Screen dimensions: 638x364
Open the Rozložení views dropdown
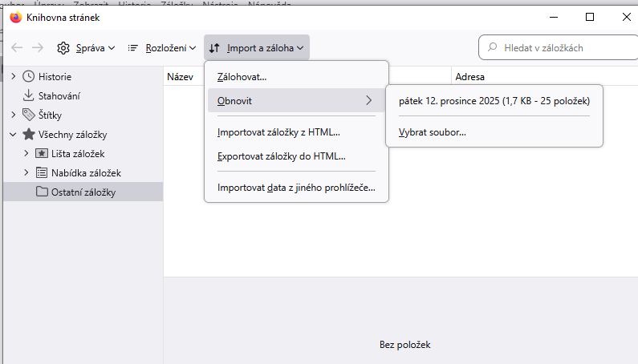pos(161,48)
